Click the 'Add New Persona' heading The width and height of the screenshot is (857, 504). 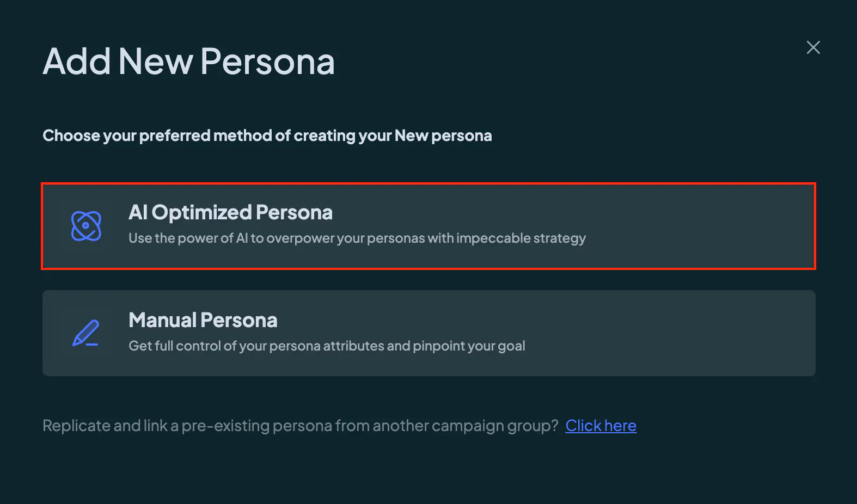(x=188, y=61)
